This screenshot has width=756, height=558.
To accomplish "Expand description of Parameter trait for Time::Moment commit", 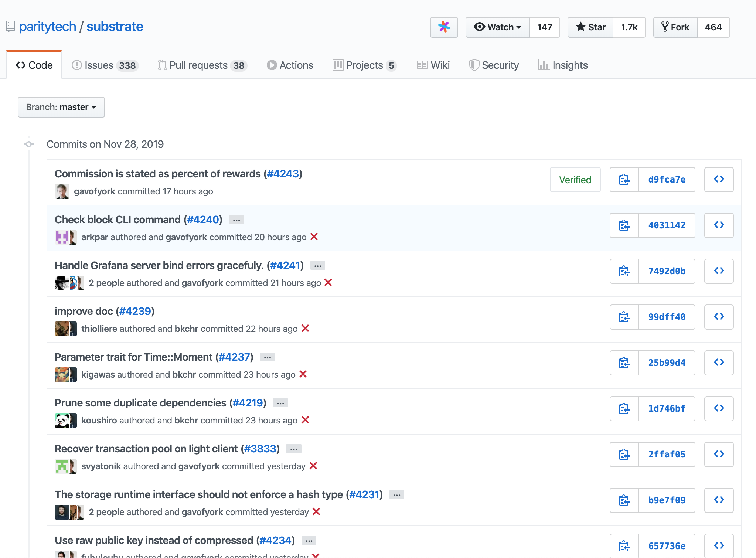I will pos(268,357).
